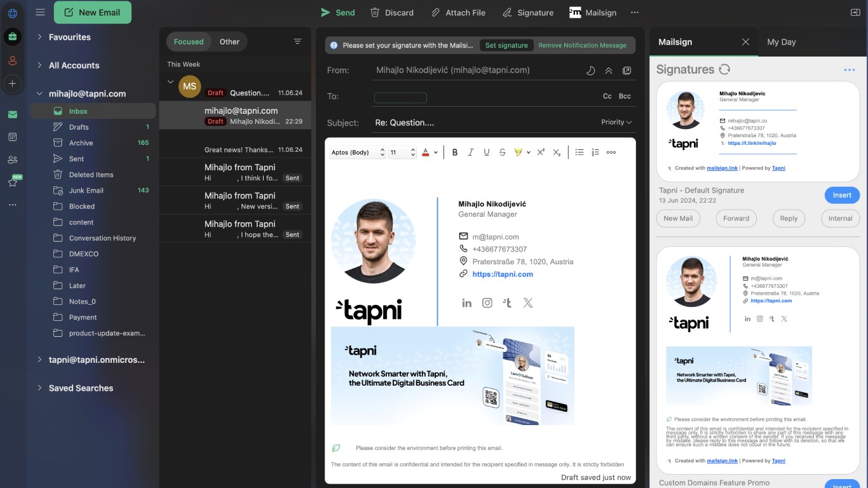Compose a New Email

pyautogui.click(x=93, y=12)
